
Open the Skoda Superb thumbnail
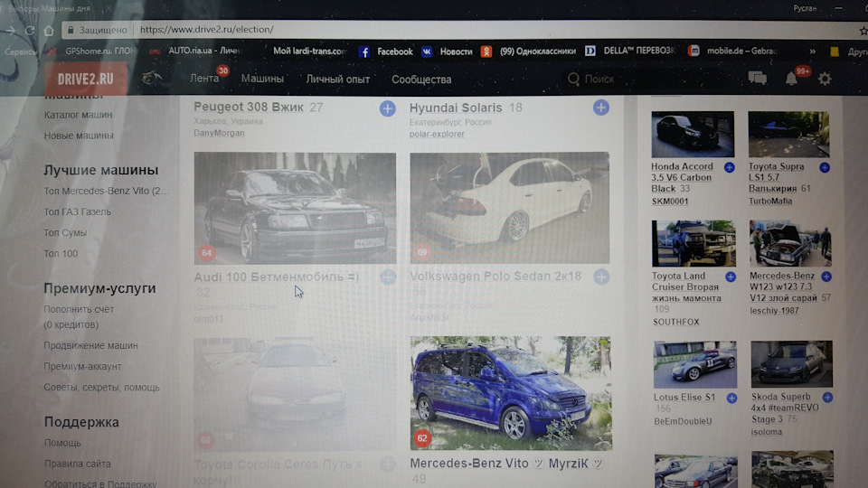[792, 364]
